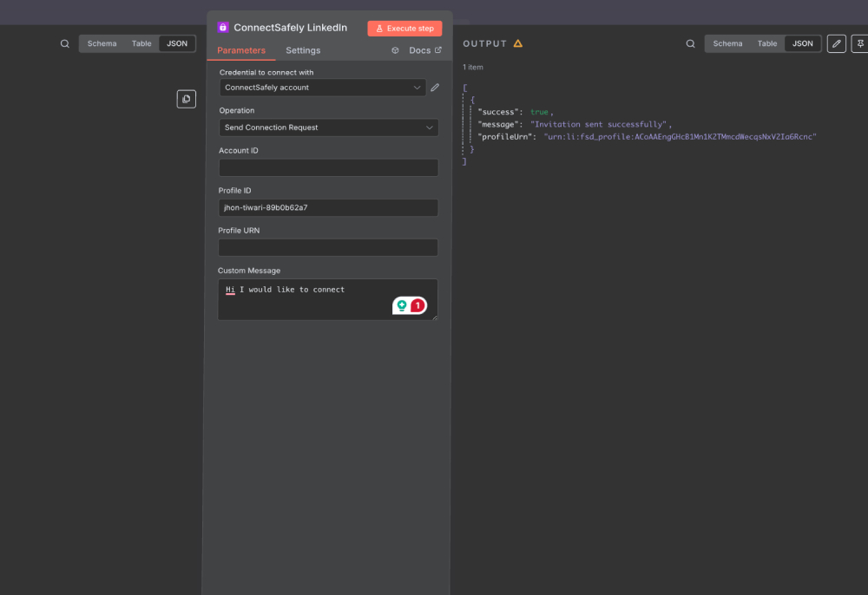Click the warning triangle next to OUTPUT
Image resolution: width=868 pixels, height=595 pixels.
(519, 42)
